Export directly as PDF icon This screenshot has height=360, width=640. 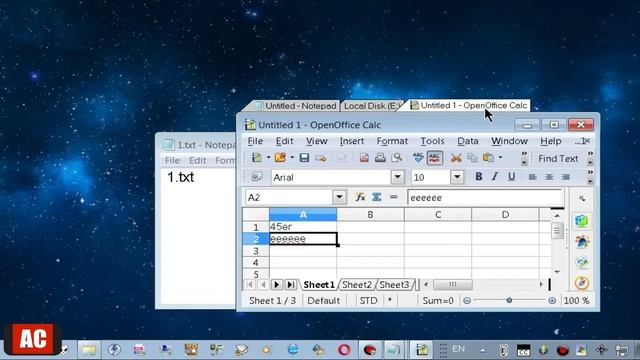pos(364,158)
